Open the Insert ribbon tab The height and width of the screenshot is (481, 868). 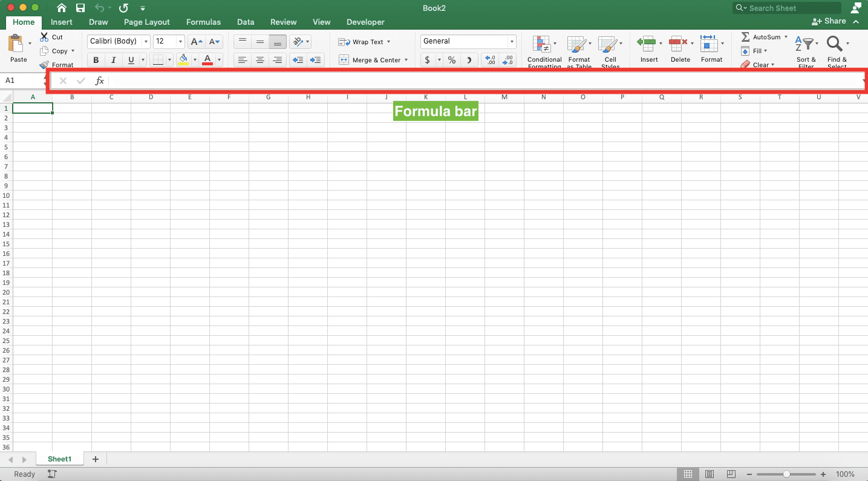pos(62,22)
